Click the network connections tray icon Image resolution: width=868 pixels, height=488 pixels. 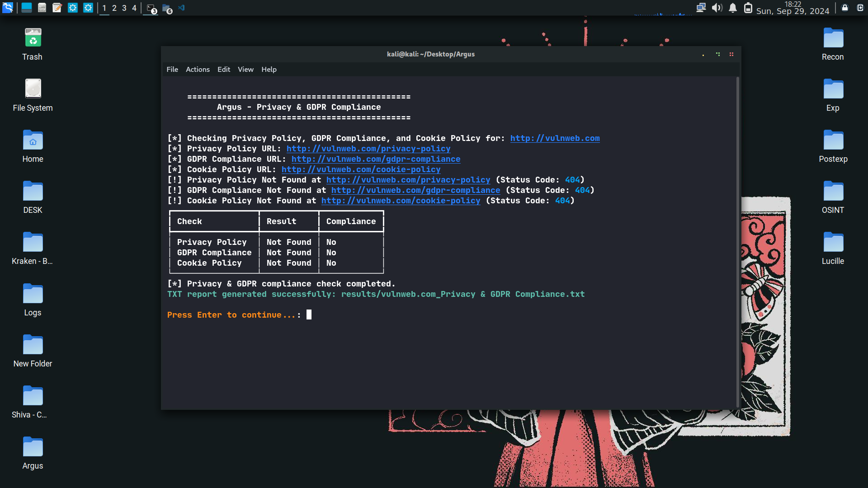point(701,8)
